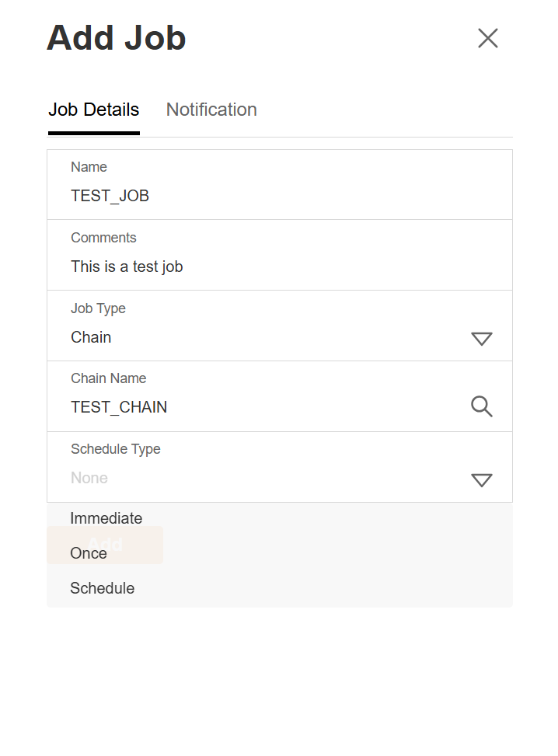Click the Chain Name label
This screenshot has width=558, height=756.
pyautogui.click(x=109, y=378)
